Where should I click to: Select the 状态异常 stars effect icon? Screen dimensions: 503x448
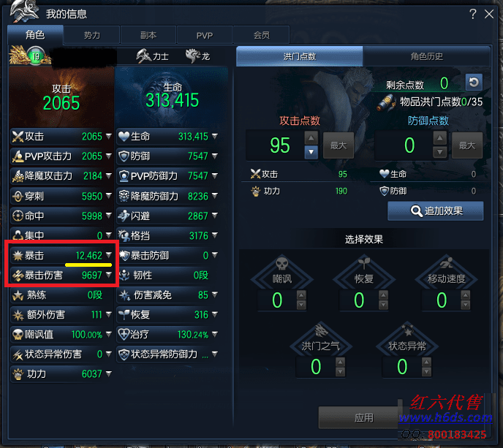(x=407, y=330)
